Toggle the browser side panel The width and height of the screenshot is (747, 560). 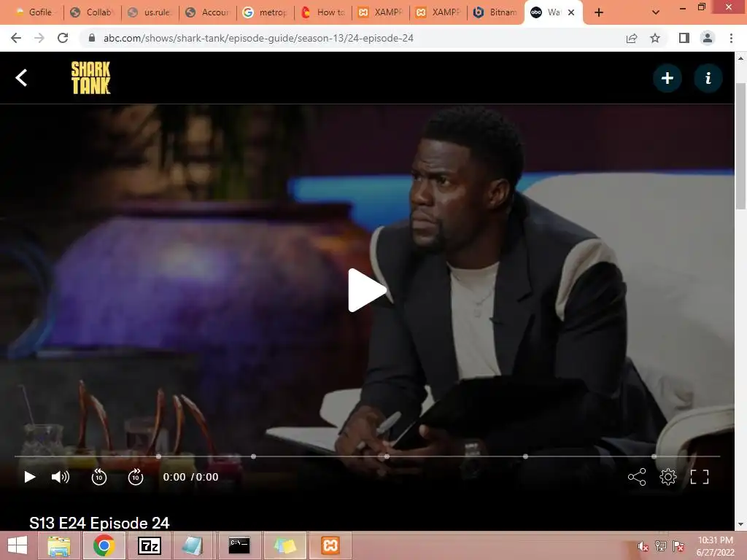(x=684, y=38)
